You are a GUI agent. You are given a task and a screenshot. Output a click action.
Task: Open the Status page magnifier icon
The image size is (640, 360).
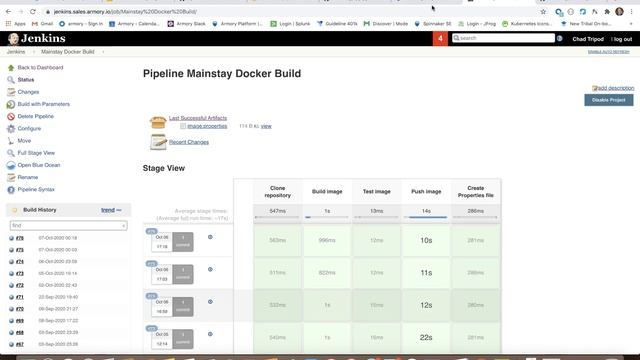click(x=11, y=80)
